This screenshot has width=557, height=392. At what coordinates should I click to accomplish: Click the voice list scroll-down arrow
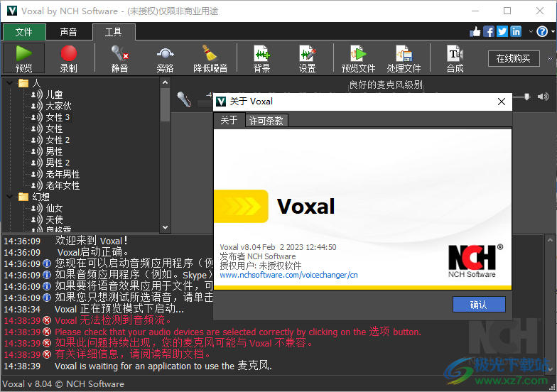coord(165,227)
